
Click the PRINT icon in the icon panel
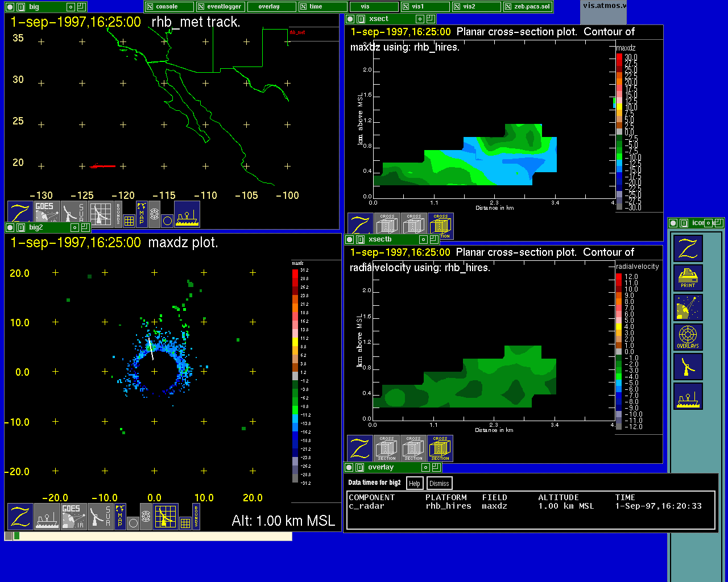pyautogui.click(x=688, y=278)
